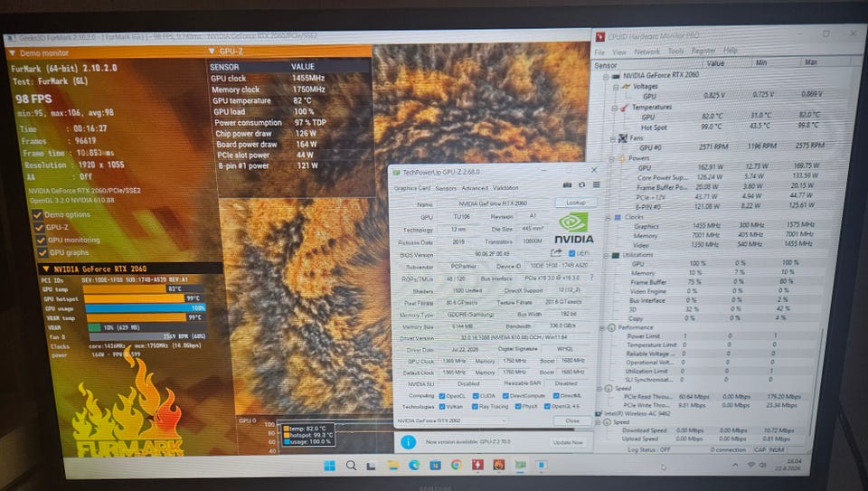Open File Explorer from the taskbar
The width and height of the screenshot is (868, 491).
[x=393, y=466]
